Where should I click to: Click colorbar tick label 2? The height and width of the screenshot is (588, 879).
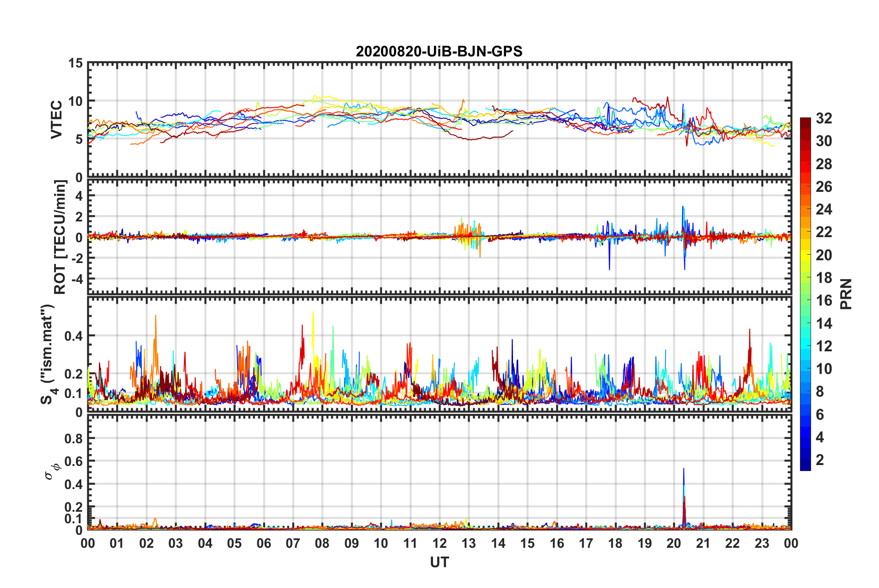(x=820, y=460)
